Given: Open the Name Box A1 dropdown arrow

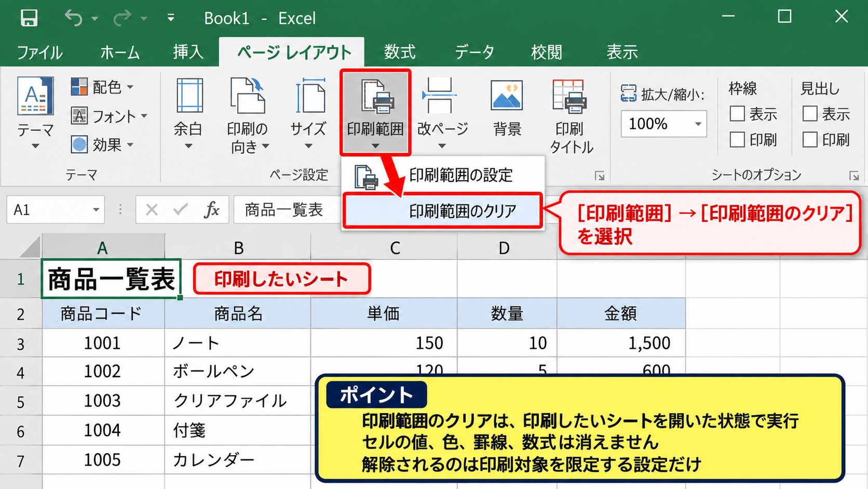Looking at the screenshot, I should pos(96,210).
